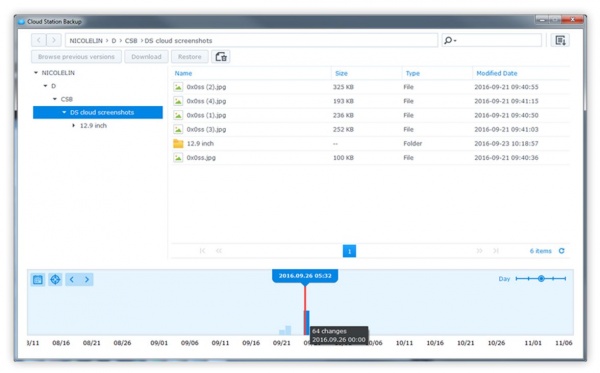Viewport: 600px width, 373px height.
Task: Click image icon of 0x0ss (4).jpg
Action: coord(178,101)
